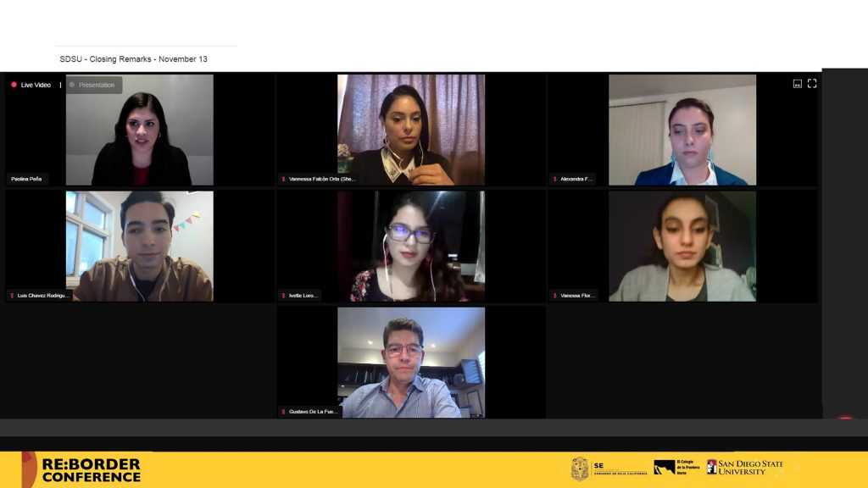Click muted mic icon beside Vannessa Falcón Orta

point(283,180)
